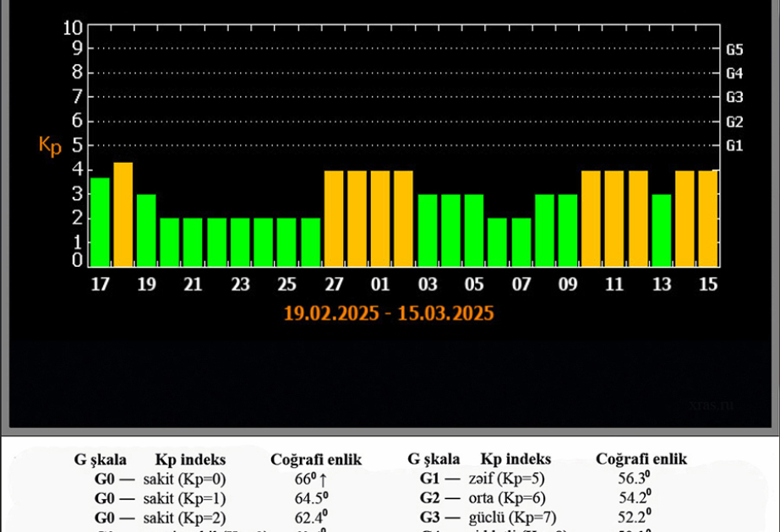
Task: Click the orange bar above date label 01
Action: click(x=380, y=219)
